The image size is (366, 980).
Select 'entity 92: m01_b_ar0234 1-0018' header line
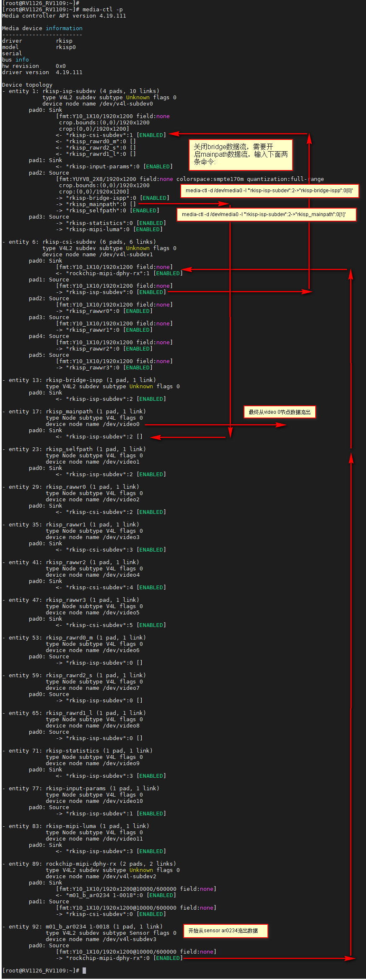[x=83, y=926]
